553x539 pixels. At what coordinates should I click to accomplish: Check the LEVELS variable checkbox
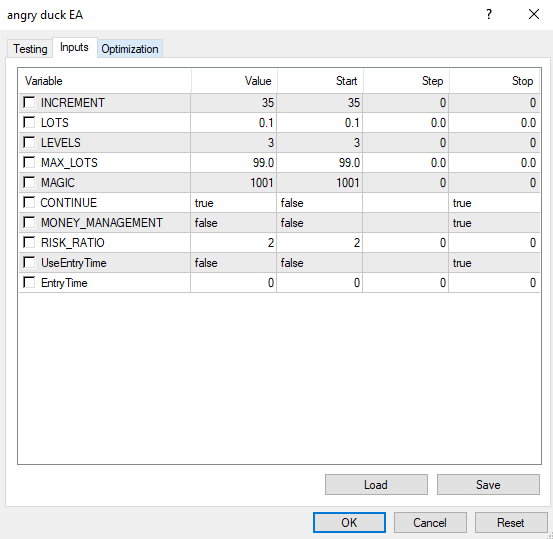29,143
